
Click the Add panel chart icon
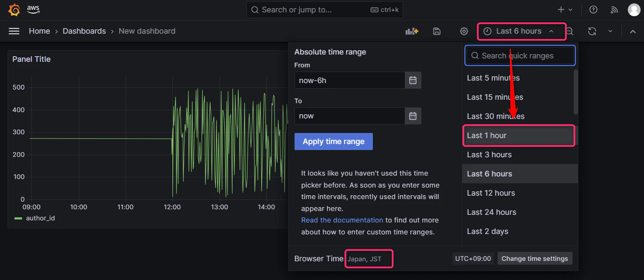(x=412, y=31)
